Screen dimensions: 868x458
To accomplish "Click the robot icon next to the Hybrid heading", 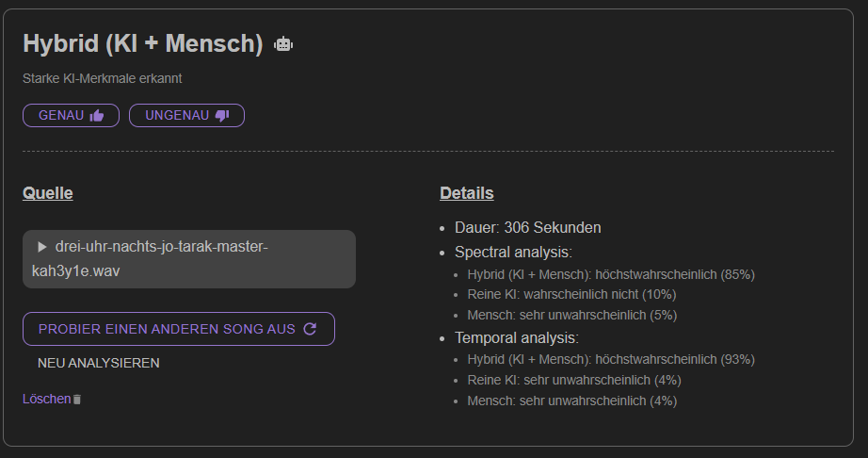I will [283, 44].
